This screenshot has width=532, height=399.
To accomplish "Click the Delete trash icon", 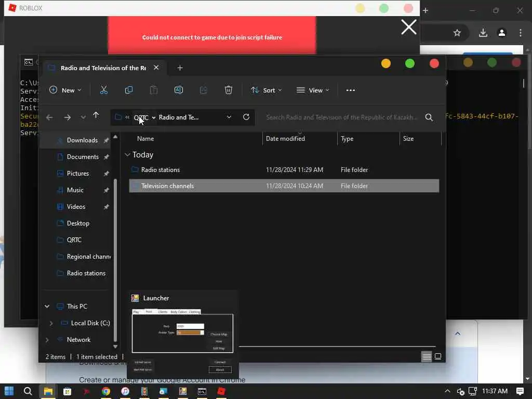I will point(229,90).
